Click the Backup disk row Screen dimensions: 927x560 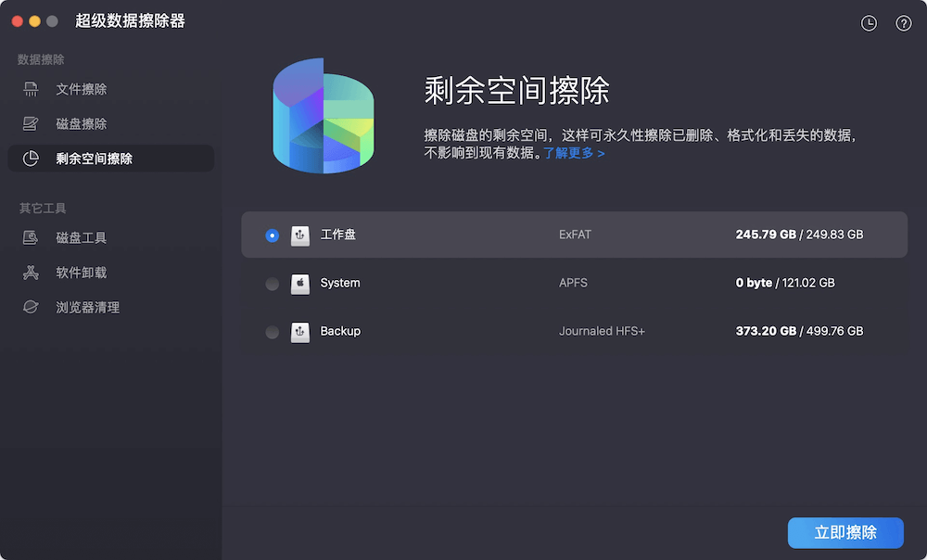point(575,331)
